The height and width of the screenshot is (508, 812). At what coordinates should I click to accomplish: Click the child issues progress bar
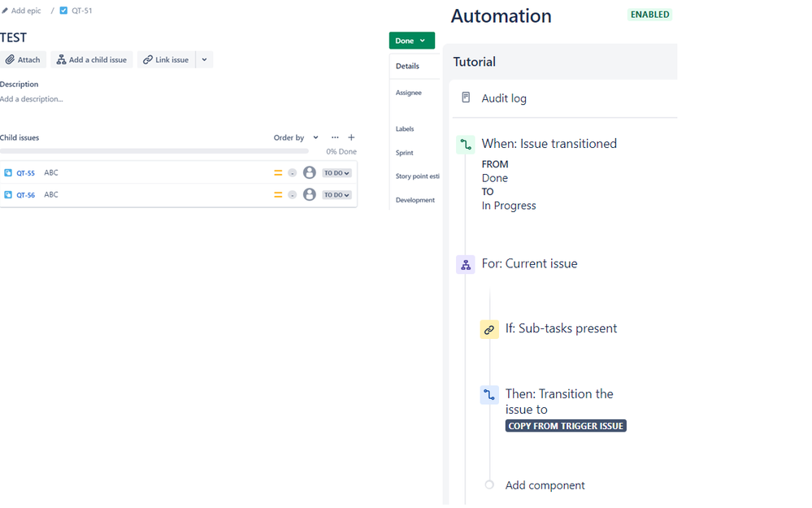(x=154, y=151)
